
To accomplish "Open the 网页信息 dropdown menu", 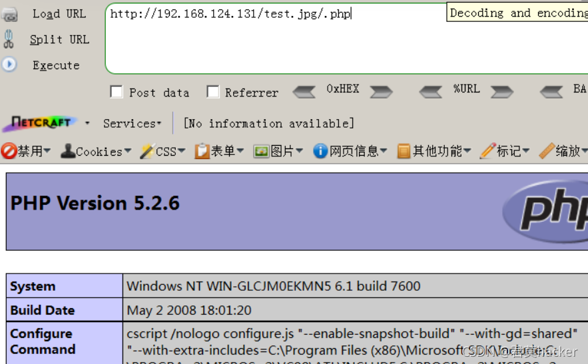I will point(384,150).
